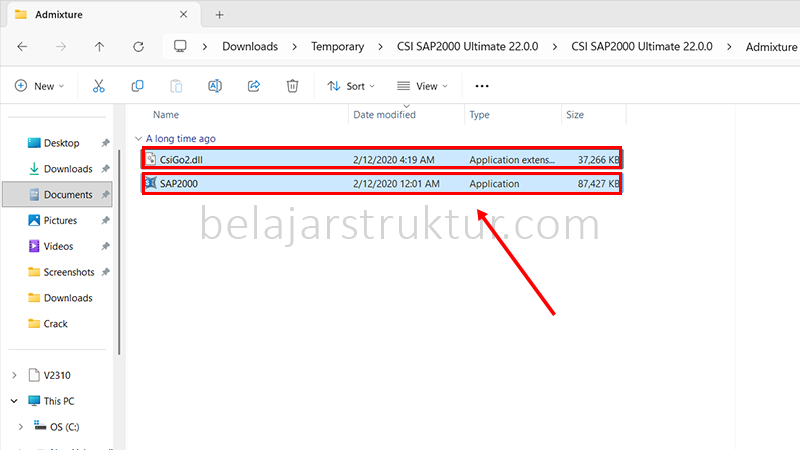Open the yellow Downloads folder in sidebar
The height and width of the screenshot is (450, 800).
tap(68, 298)
